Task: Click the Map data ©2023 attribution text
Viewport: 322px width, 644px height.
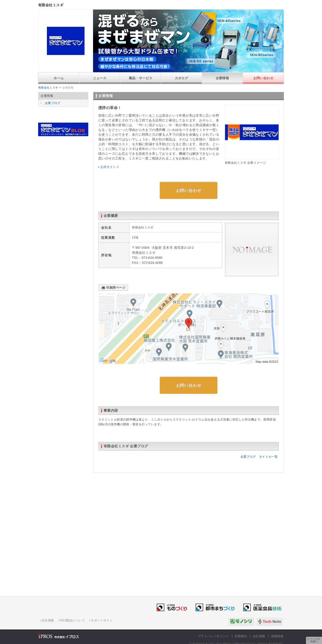Action: click(267, 362)
